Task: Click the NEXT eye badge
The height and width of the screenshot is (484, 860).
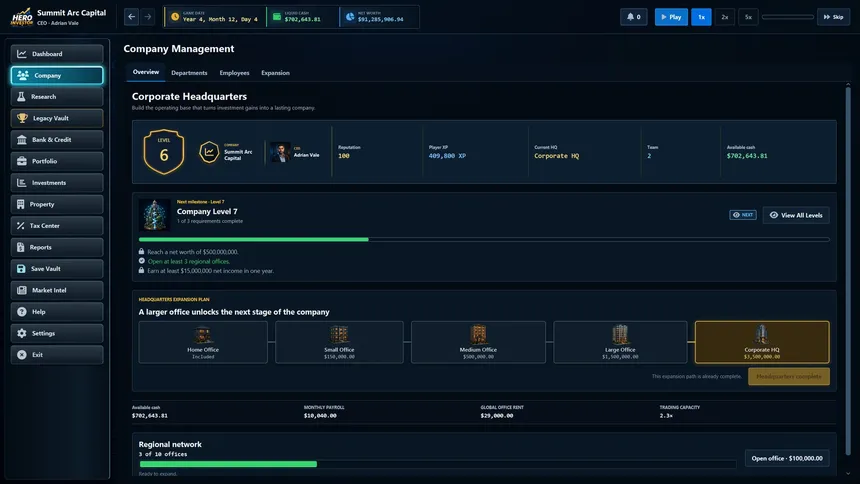Action: 743,215
